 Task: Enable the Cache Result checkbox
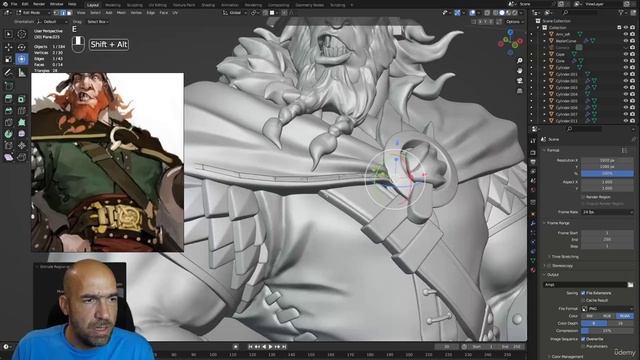pos(583,300)
